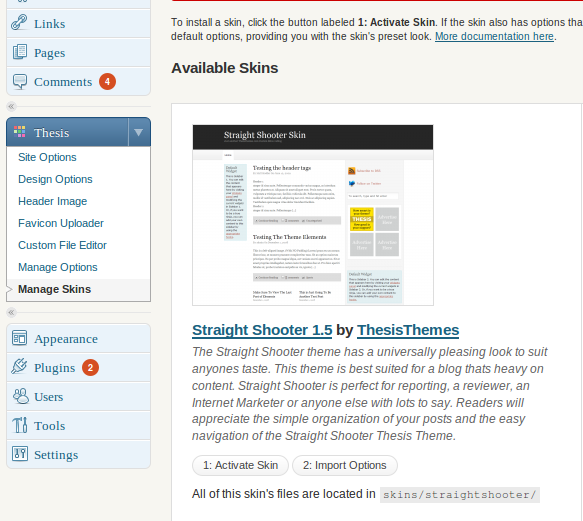Collapse the Thesis menu dropdown arrow
The width and height of the screenshot is (583, 521).
(139, 132)
